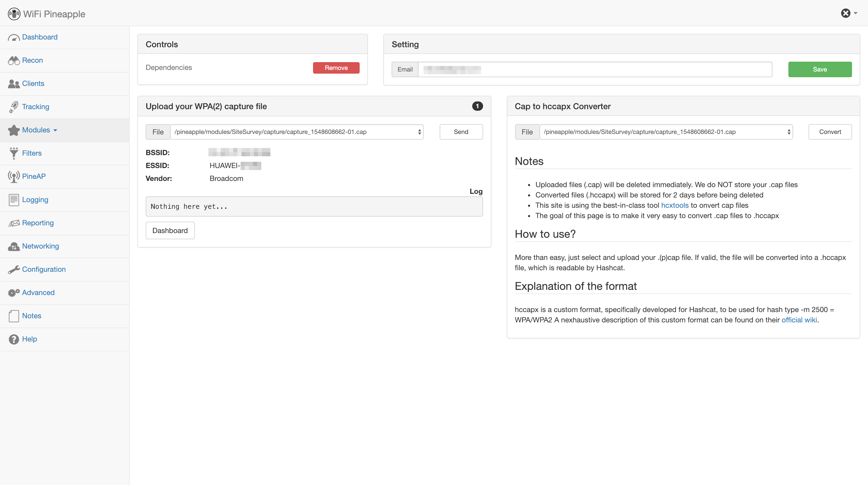Click the BSSID label
The width and height of the screenshot is (868, 485).
[x=158, y=153]
